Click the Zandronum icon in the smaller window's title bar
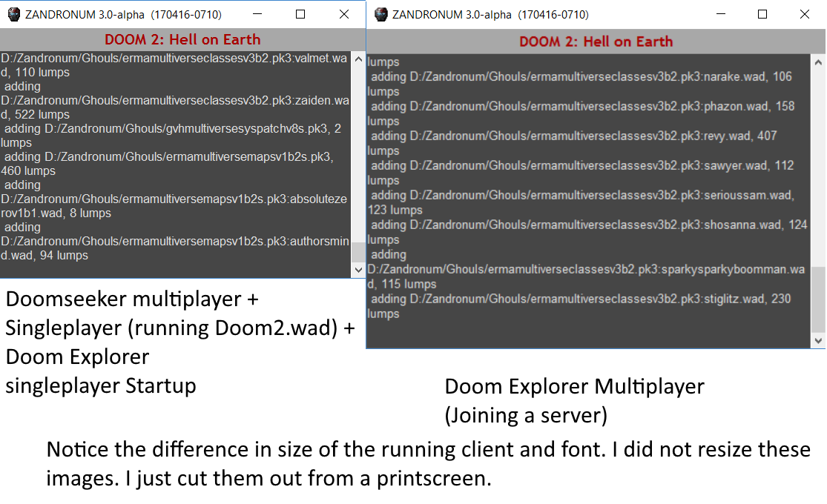The width and height of the screenshot is (827, 504). pos(13,14)
